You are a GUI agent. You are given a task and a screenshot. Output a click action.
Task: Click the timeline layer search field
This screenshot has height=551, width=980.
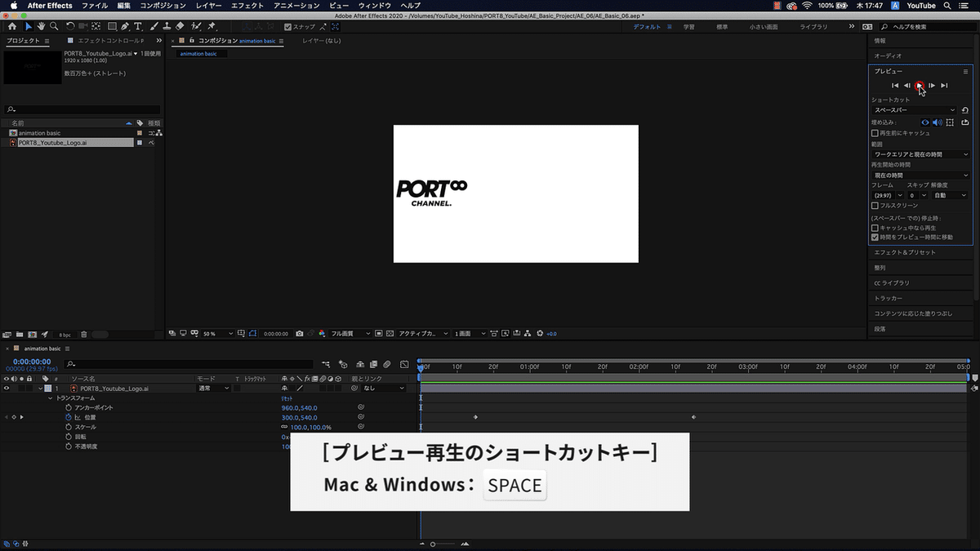188,364
